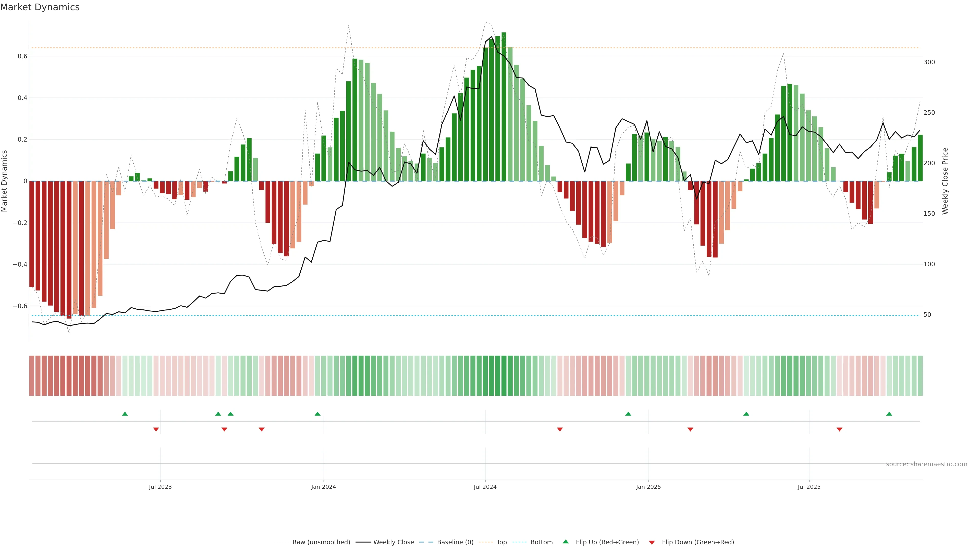Click the red flip-down marker after Jul 2025
Image resolution: width=980 pixels, height=551 pixels.
[840, 429]
